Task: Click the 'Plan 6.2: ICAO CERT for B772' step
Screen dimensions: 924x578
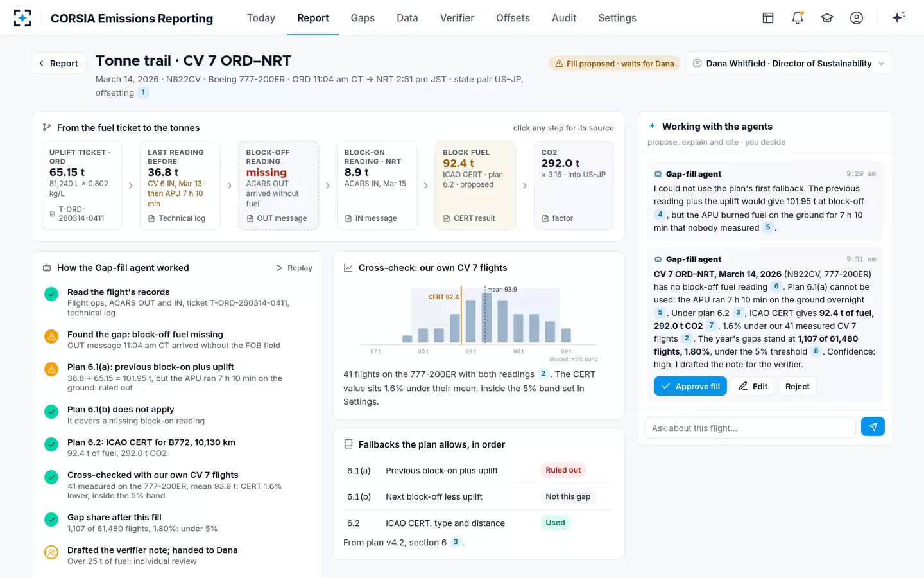Action: [177, 448]
